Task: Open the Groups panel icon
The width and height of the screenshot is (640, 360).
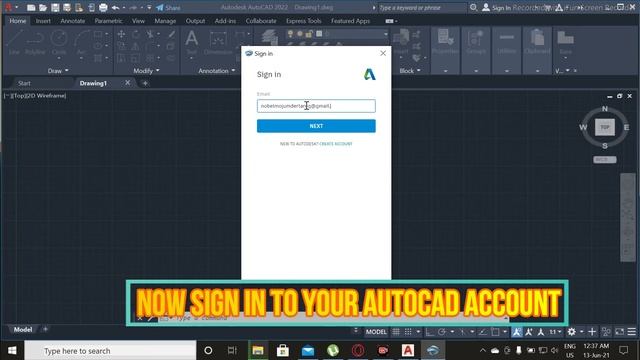Action: [x=476, y=42]
